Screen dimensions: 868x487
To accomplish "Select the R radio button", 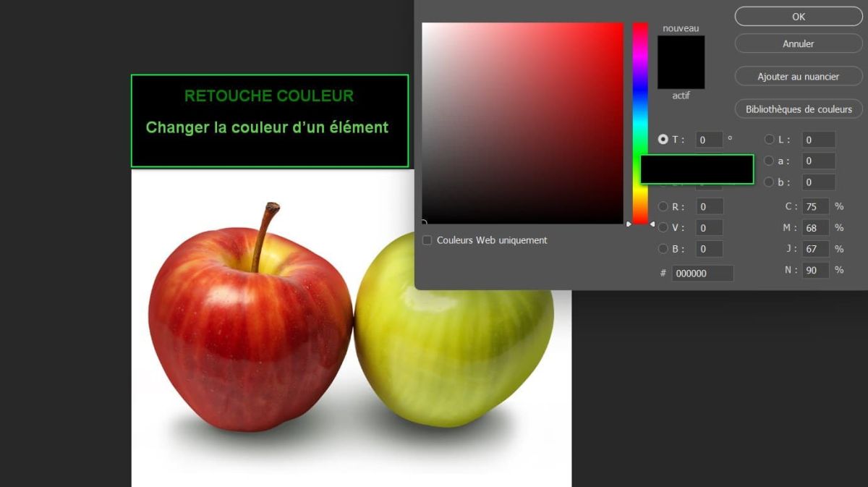I will 663,206.
